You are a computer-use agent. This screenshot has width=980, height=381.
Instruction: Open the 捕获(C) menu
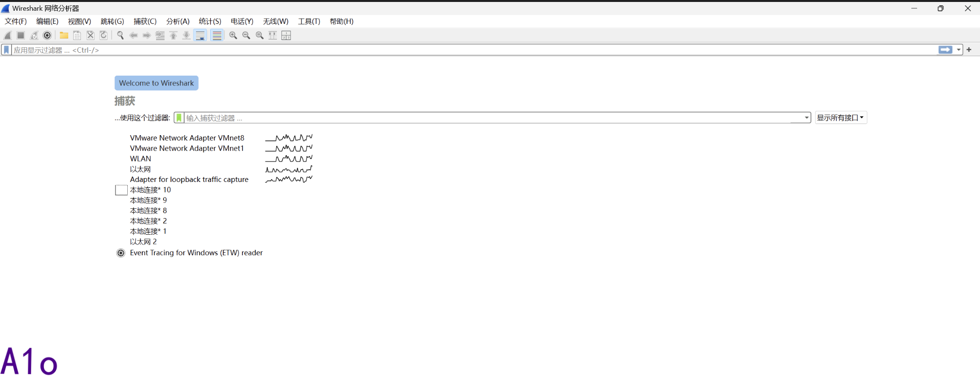tap(145, 21)
